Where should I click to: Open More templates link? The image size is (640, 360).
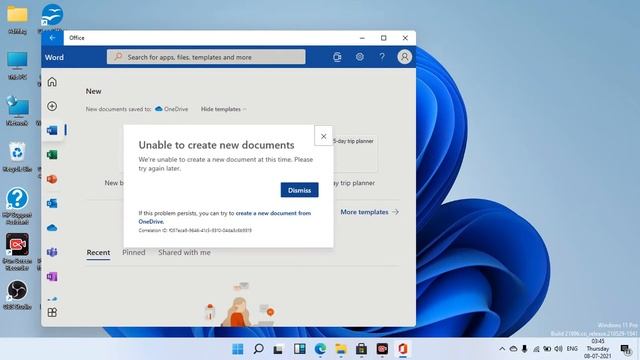click(x=369, y=212)
